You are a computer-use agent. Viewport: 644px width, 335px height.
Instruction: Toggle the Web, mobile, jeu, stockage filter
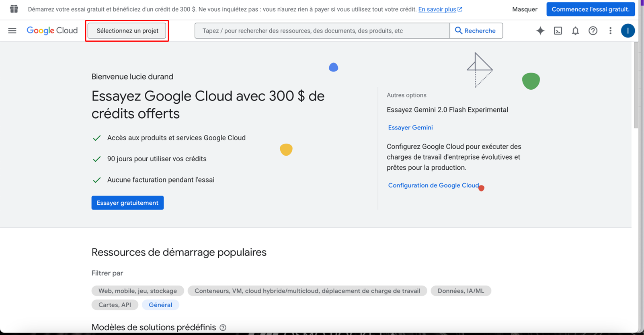(x=137, y=291)
